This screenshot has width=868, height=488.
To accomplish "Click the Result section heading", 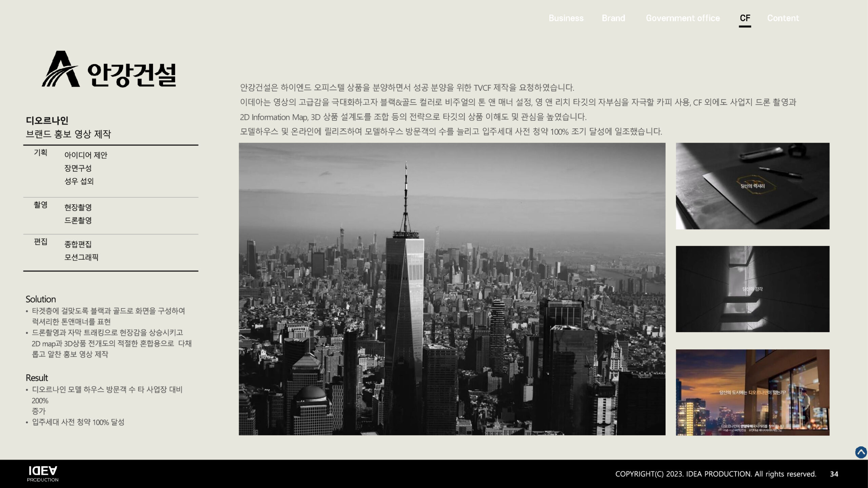I will (x=37, y=378).
